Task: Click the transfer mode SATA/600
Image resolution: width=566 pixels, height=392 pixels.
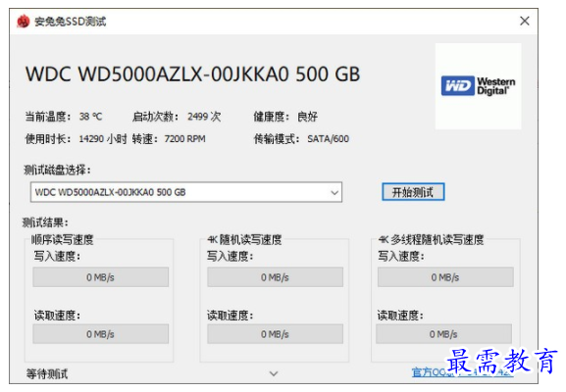Action: (x=328, y=139)
